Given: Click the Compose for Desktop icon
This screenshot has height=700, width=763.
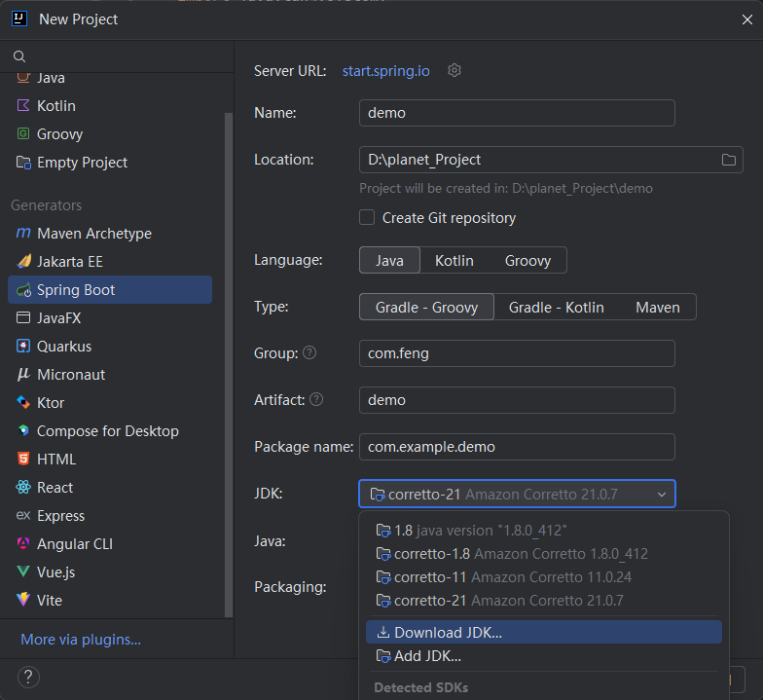Looking at the screenshot, I should 23,430.
